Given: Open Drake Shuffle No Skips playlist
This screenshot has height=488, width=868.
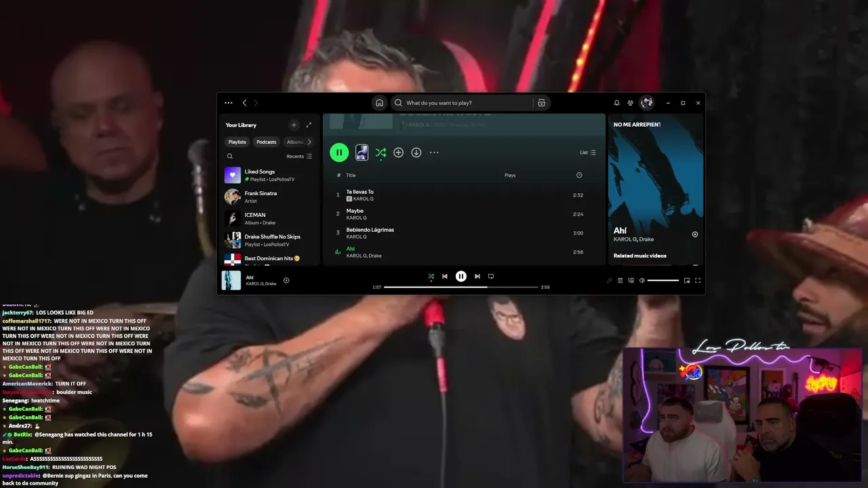Looking at the screenshot, I should [x=270, y=241].
